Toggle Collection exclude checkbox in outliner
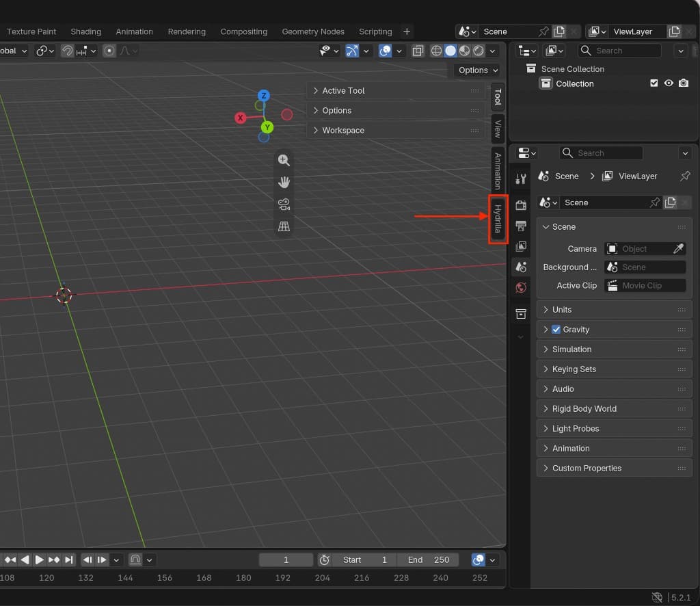 click(654, 83)
